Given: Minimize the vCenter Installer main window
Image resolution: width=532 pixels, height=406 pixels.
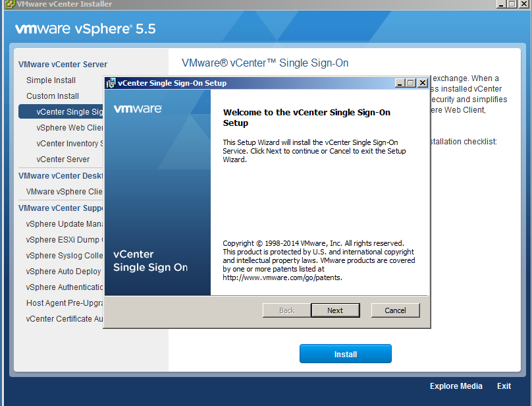Looking at the screenshot, I should tap(501, 4).
